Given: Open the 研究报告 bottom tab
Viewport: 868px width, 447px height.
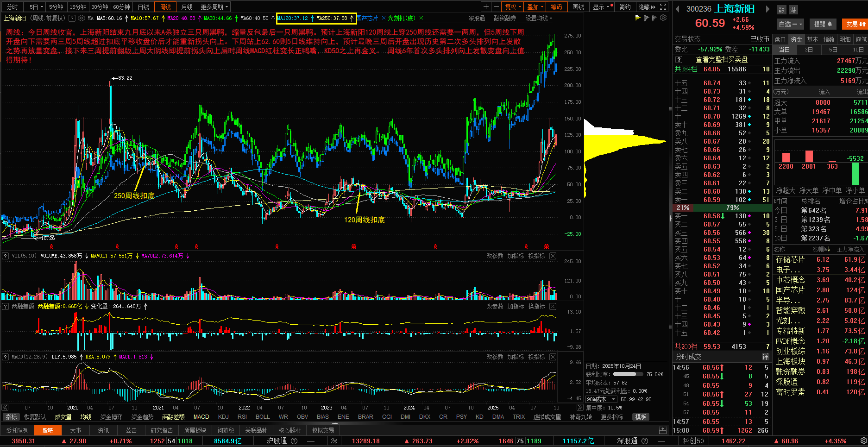Looking at the screenshot, I should pyautogui.click(x=162, y=430).
